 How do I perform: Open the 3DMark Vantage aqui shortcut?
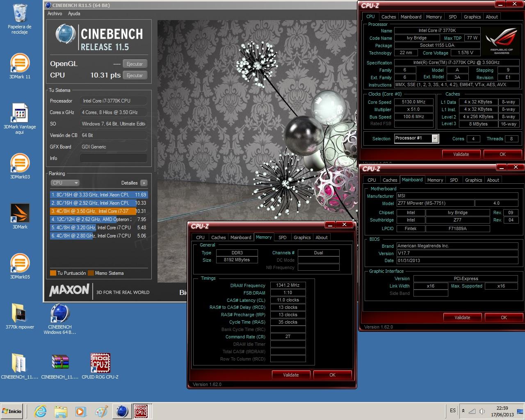(x=20, y=119)
